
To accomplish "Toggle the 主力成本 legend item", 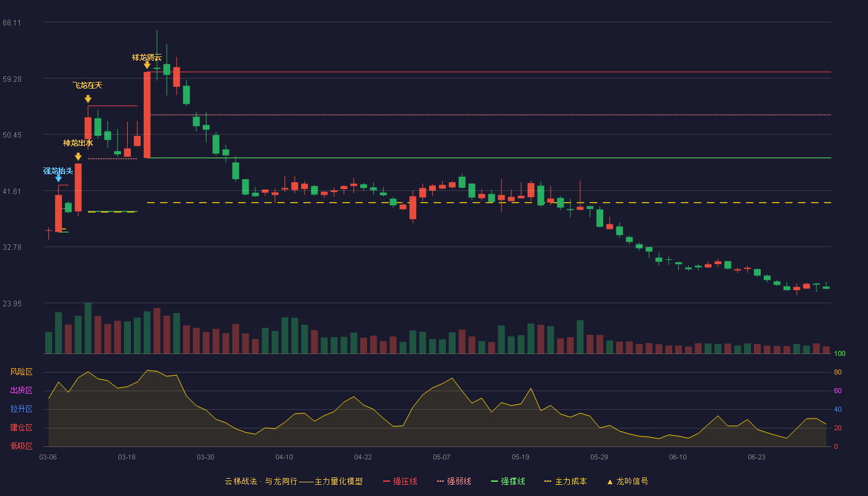I will (x=565, y=481).
